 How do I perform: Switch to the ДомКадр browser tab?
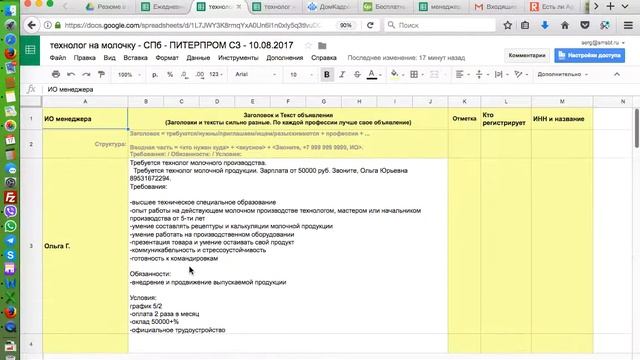330,7
